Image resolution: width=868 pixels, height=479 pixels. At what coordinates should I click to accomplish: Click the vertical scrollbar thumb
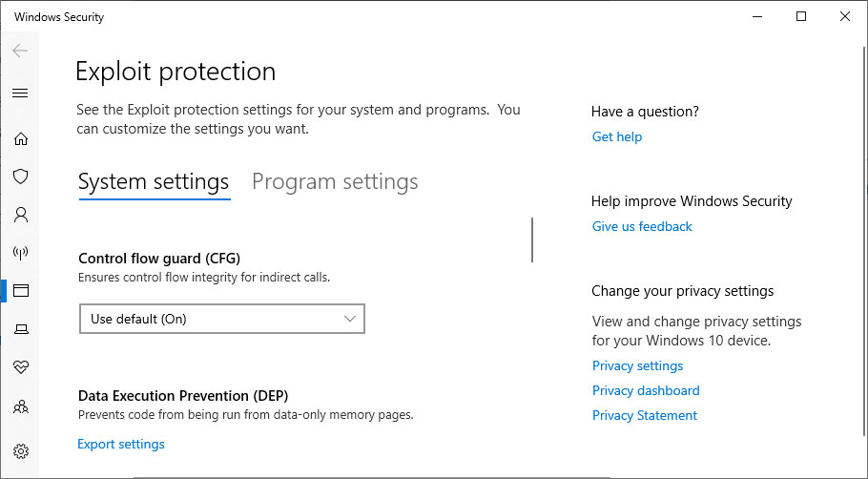(532, 239)
